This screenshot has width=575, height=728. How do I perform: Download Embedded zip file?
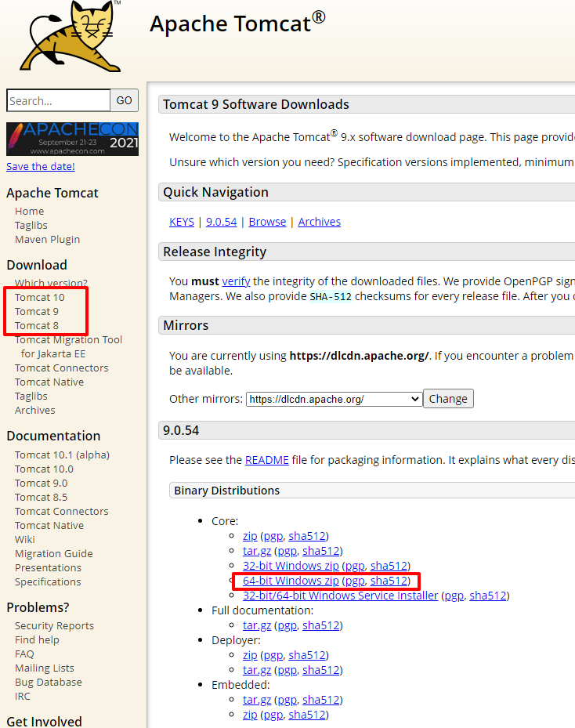(250, 715)
